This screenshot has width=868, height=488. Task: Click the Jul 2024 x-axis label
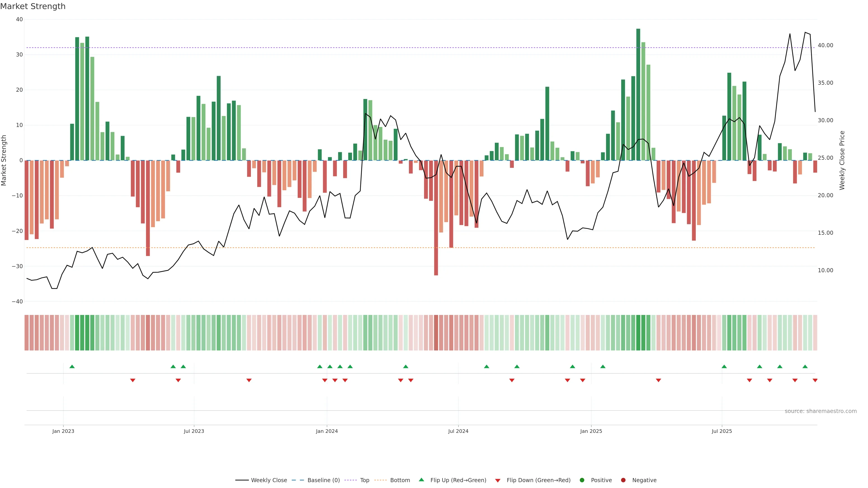coord(458,431)
